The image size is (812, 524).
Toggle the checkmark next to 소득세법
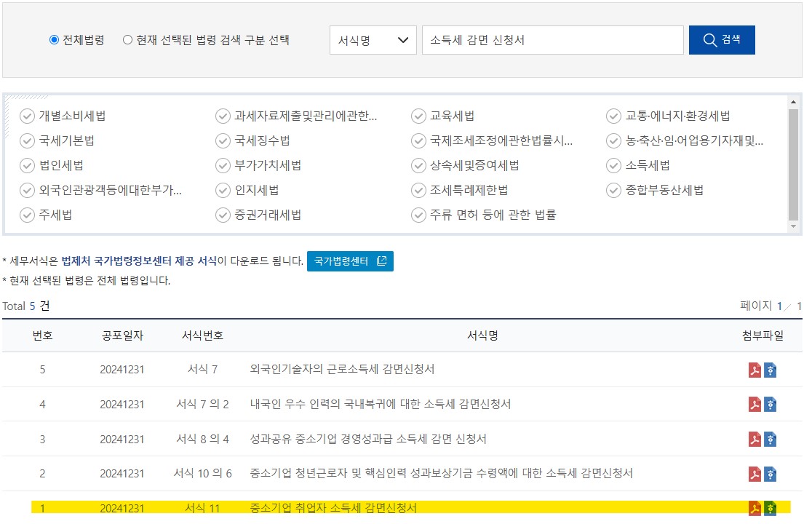[613, 164]
